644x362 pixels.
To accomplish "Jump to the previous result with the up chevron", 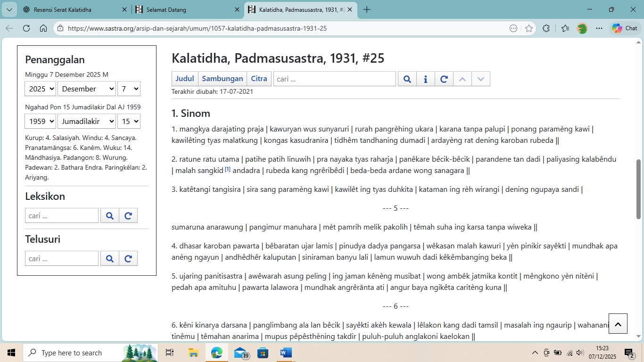I will tap(462, 79).
